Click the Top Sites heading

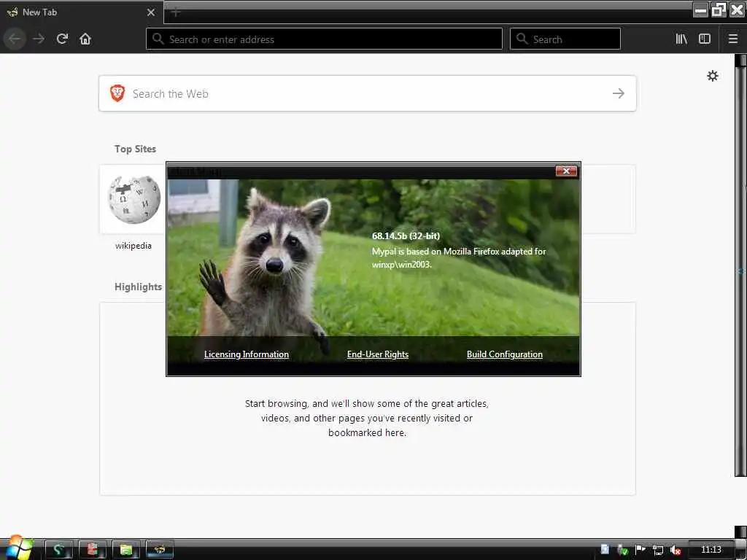click(135, 149)
